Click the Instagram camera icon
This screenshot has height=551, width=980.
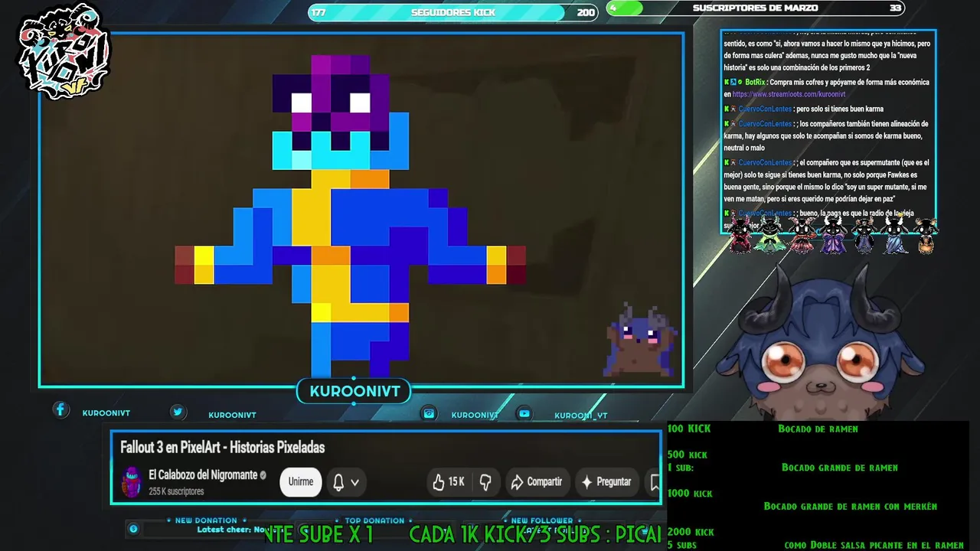click(x=429, y=413)
